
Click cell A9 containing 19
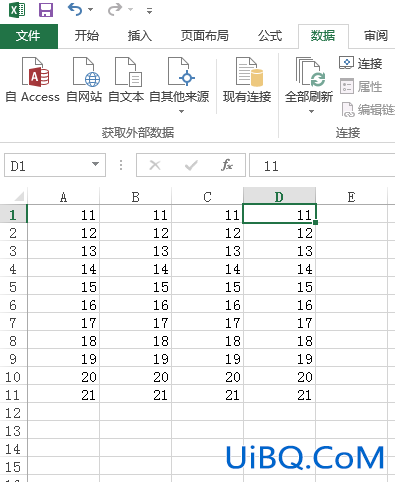pyautogui.click(x=63, y=358)
